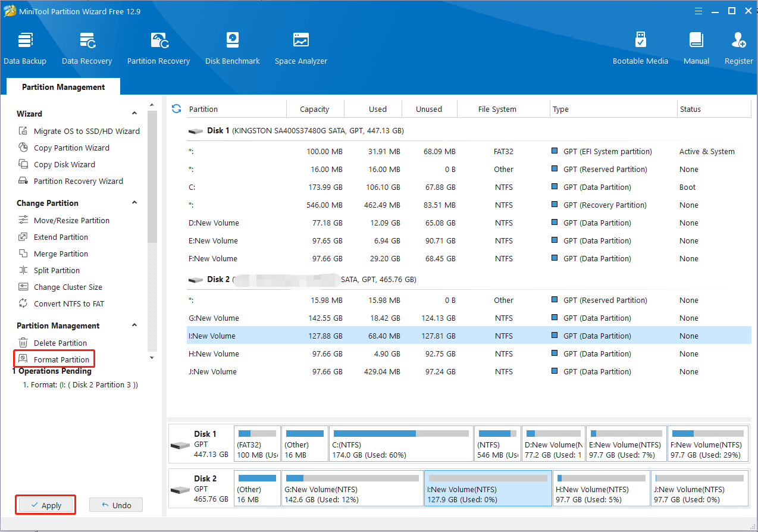
Task: Select the G:New Volume block in the disk map
Action: [x=352, y=489]
